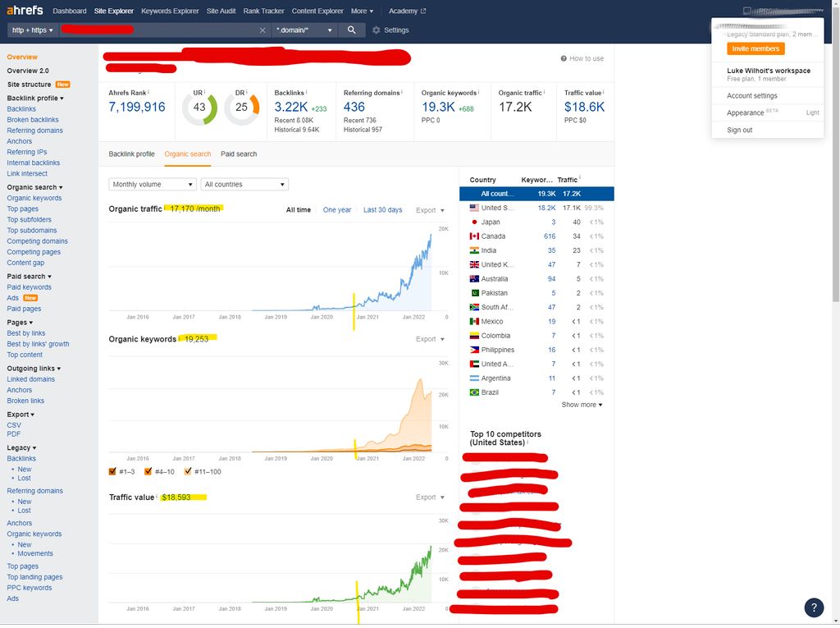Expand the More menu in top navigation

[x=362, y=11]
